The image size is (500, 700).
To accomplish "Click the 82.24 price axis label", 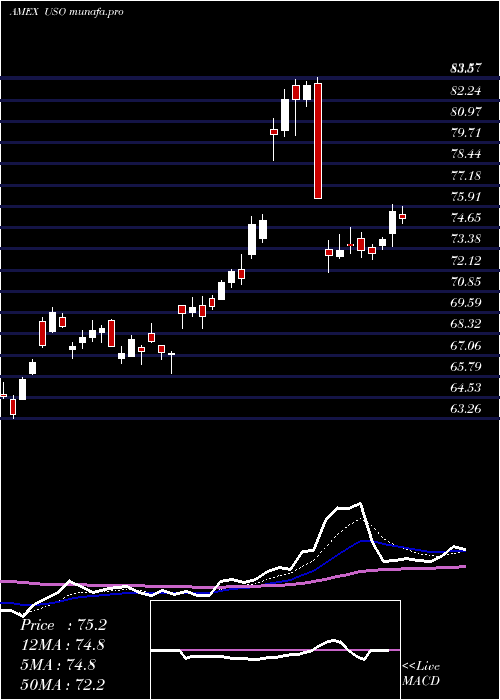I will [x=466, y=91].
